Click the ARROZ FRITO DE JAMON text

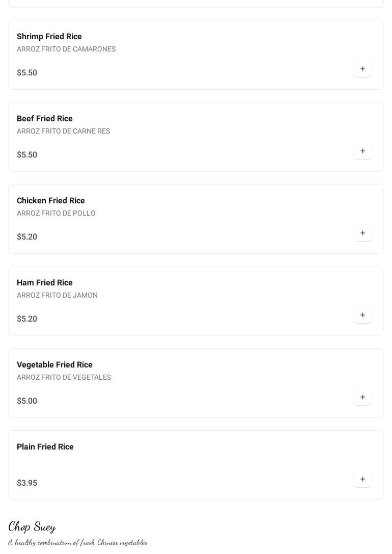(57, 295)
